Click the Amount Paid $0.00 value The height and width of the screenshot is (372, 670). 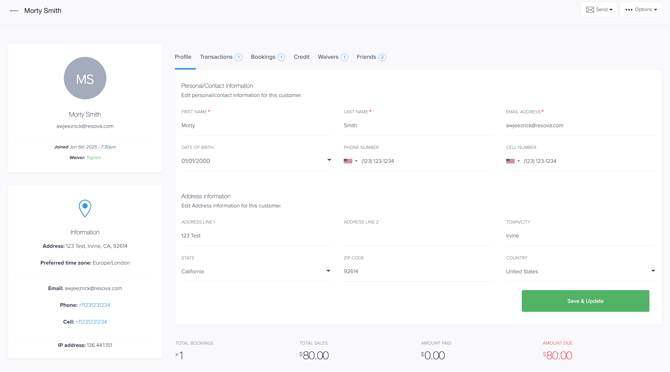433,355
